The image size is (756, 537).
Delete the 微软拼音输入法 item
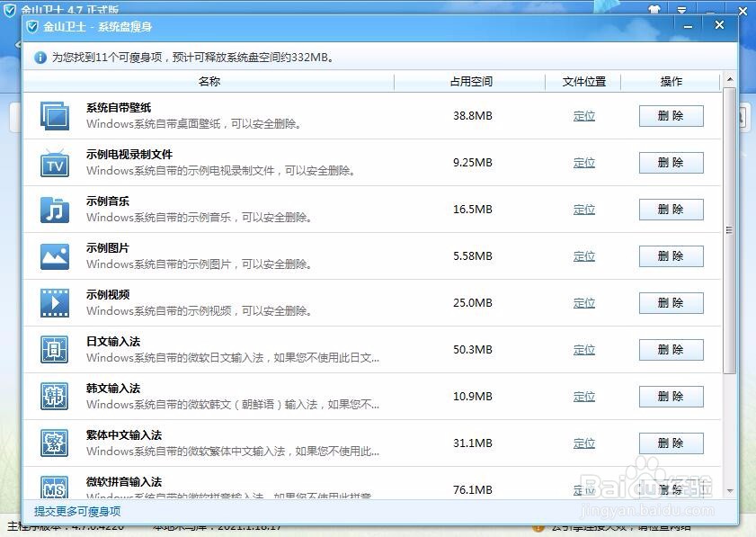[x=671, y=489]
